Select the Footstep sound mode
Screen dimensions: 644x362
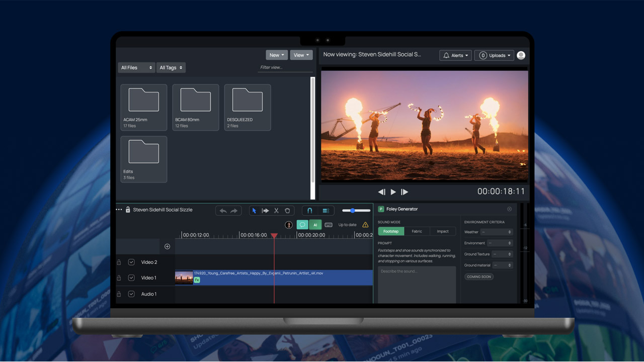pos(391,231)
